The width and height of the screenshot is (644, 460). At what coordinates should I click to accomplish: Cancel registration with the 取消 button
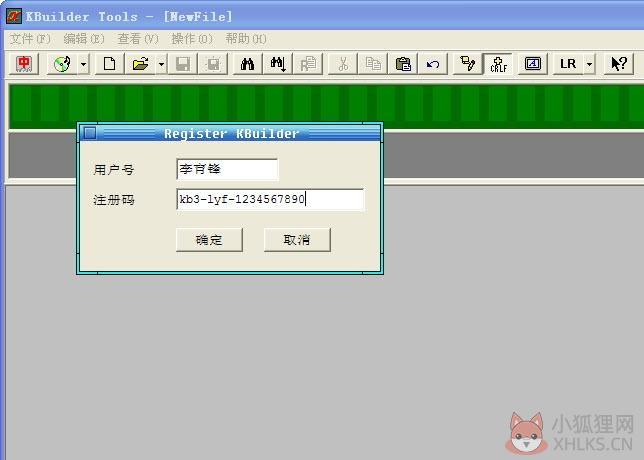297,240
